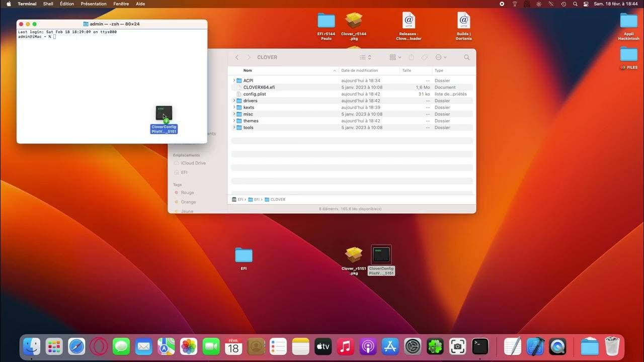Select the EFI r5144 Paulo desktop folder
Screen dimensions: 644x362
tap(326, 26)
